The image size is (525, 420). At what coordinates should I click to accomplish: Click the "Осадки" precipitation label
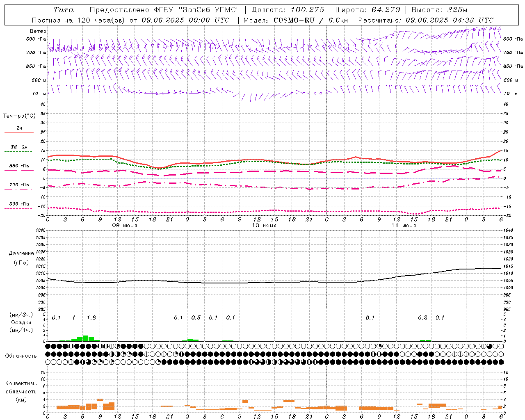click(x=21, y=322)
